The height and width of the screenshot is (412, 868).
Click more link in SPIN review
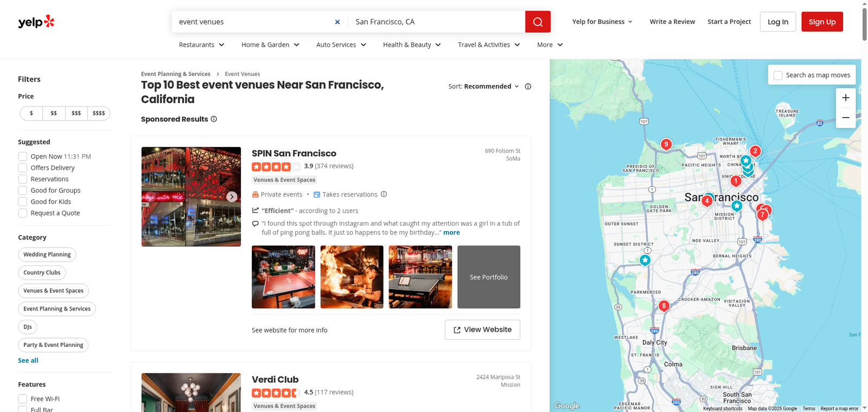(x=451, y=232)
